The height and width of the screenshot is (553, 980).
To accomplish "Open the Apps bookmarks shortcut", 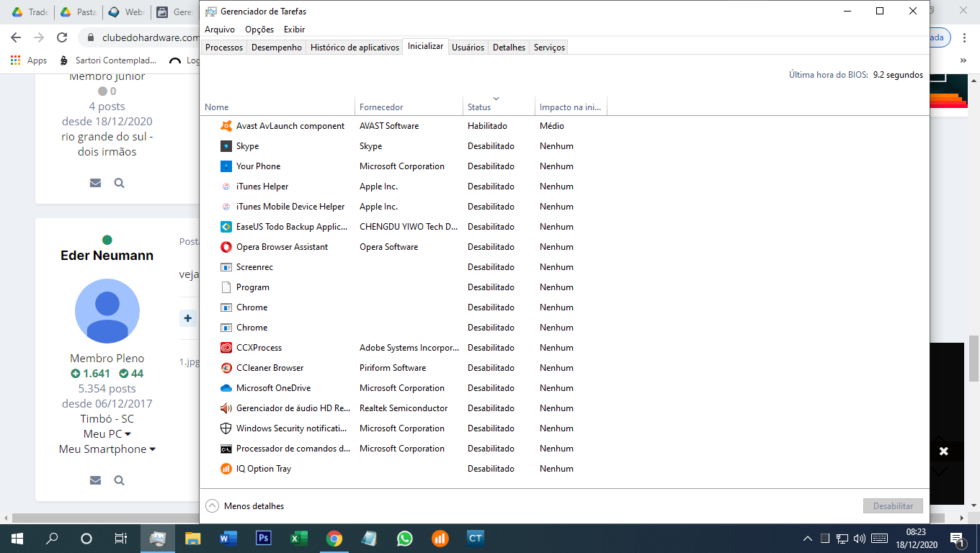I will click(29, 60).
